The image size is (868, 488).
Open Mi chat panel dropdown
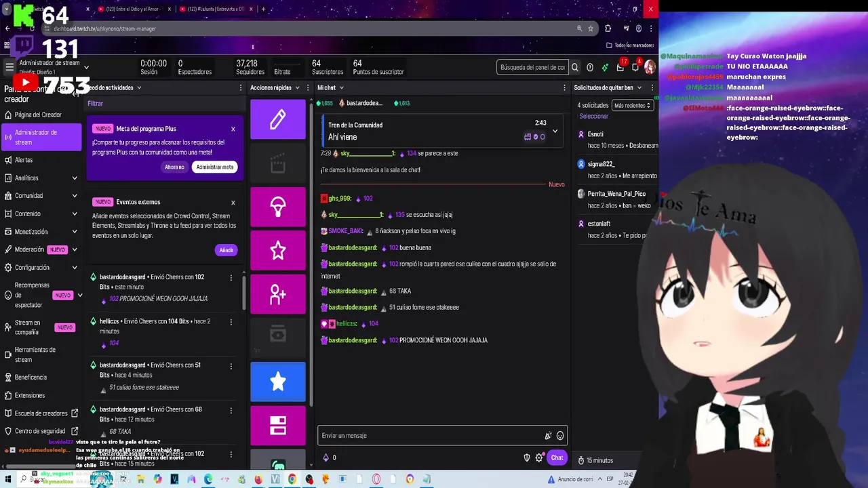pos(341,87)
